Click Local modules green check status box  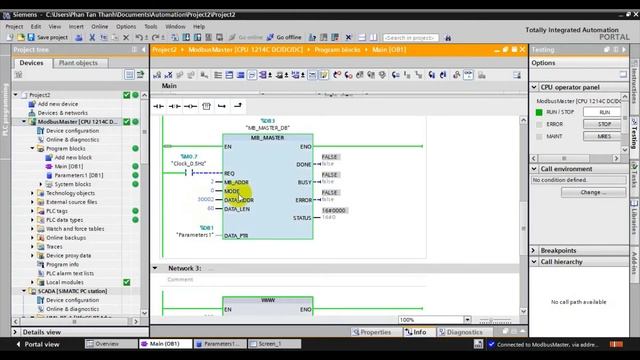(x=127, y=282)
